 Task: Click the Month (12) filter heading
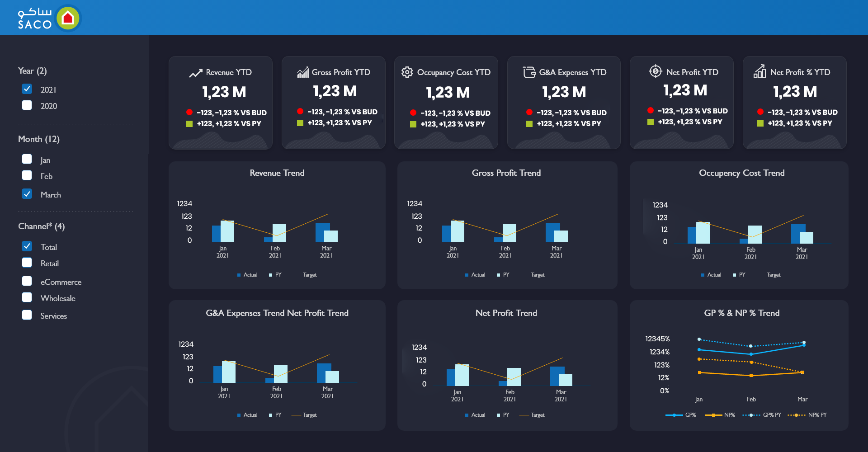(x=39, y=139)
